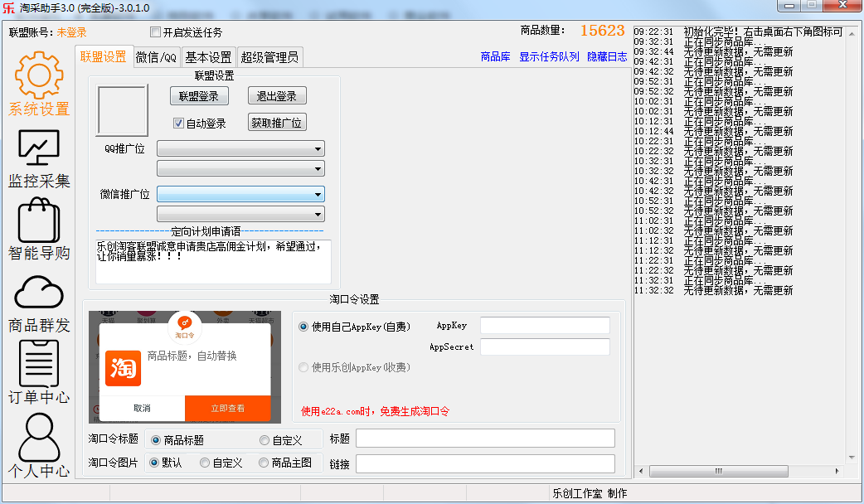Viewport: 864px width, 504px height.
Task: Choose 自定义 for 淘口令图片
Action: pyautogui.click(x=205, y=463)
